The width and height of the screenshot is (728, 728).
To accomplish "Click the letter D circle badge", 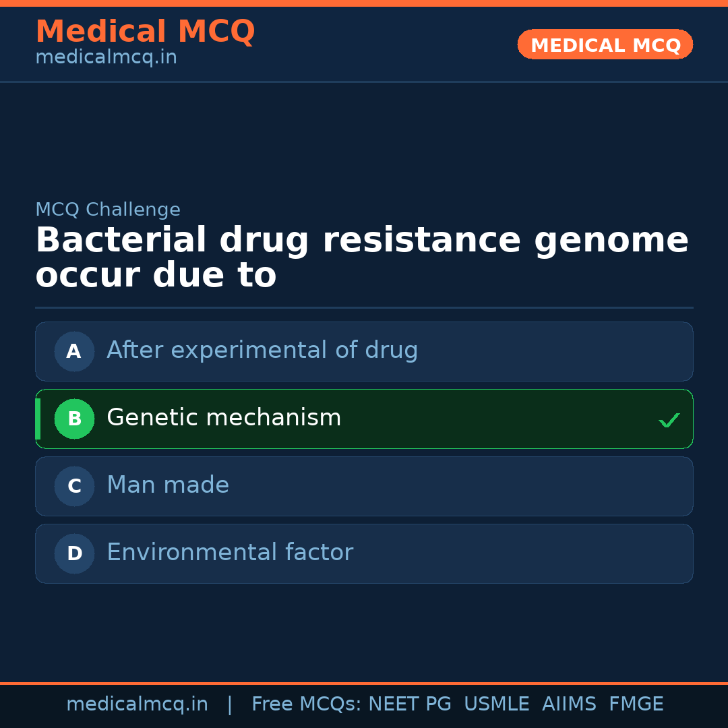I will (74, 553).
